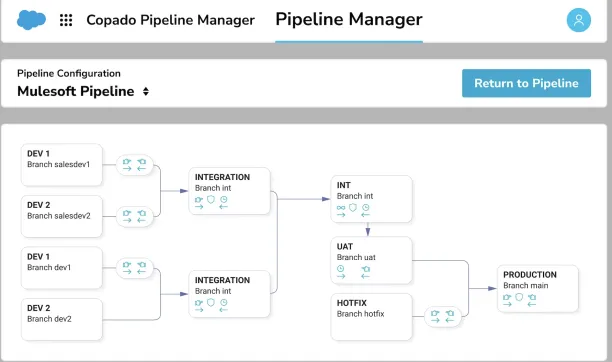Select the DEV 2 Branch dev2 box
The image size is (612, 362).
62,319
